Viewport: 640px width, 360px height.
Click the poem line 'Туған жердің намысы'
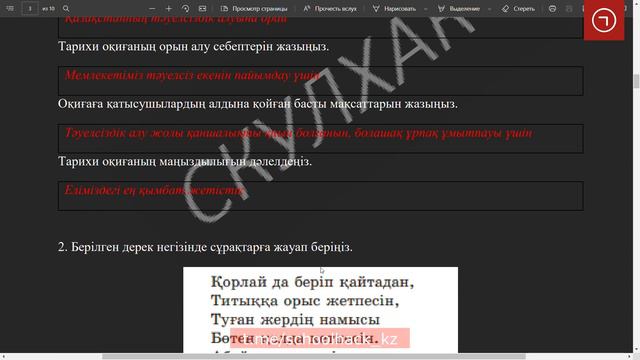[x=295, y=320]
